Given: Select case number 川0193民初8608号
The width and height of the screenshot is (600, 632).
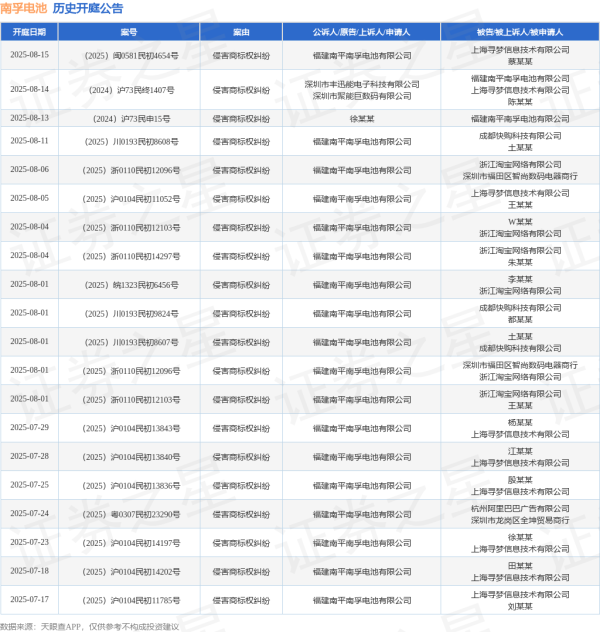Looking at the screenshot, I should pos(131,142).
